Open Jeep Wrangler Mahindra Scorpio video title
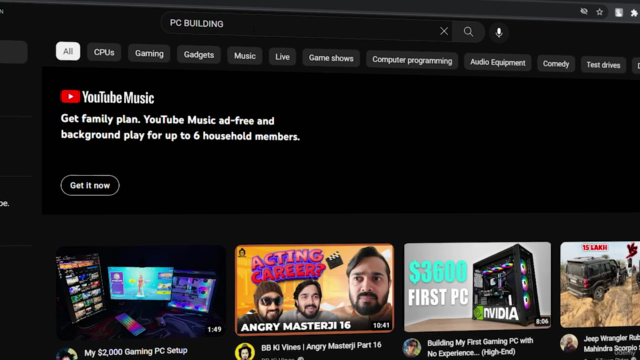This screenshot has width=640, height=360. (x=611, y=344)
